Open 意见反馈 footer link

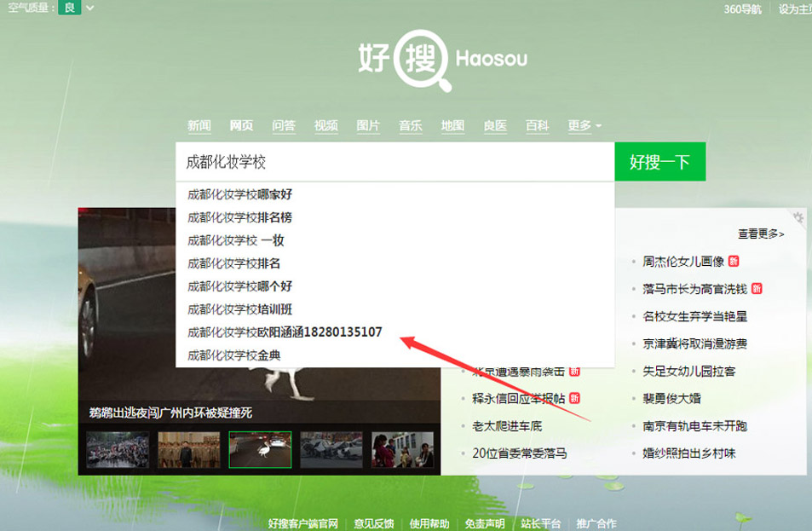click(373, 523)
